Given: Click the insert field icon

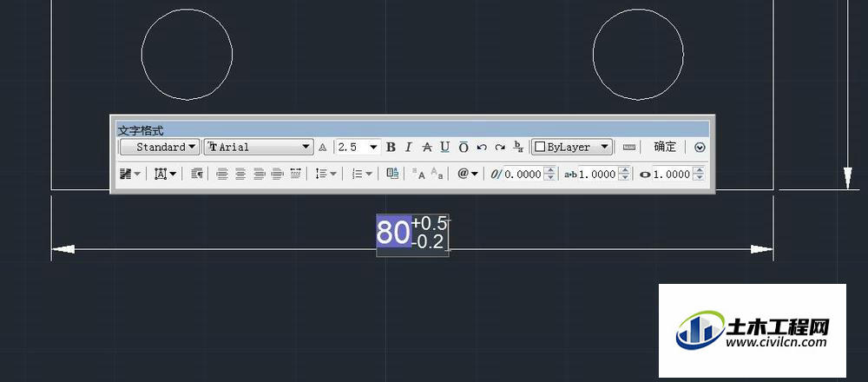Looking at the screenshot, I should click(x=392, y=174).
